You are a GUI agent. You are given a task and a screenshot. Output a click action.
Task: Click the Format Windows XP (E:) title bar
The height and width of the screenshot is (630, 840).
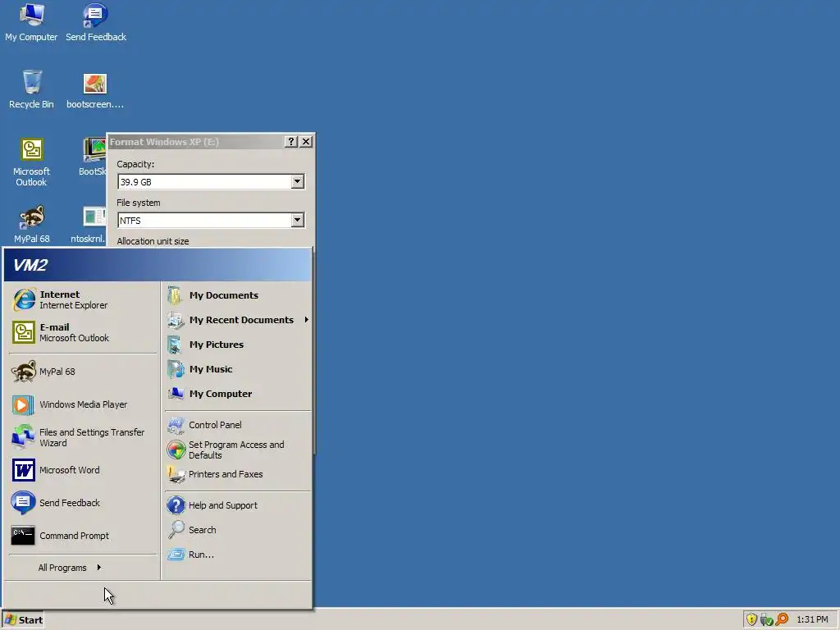click(x=196, y=141)
